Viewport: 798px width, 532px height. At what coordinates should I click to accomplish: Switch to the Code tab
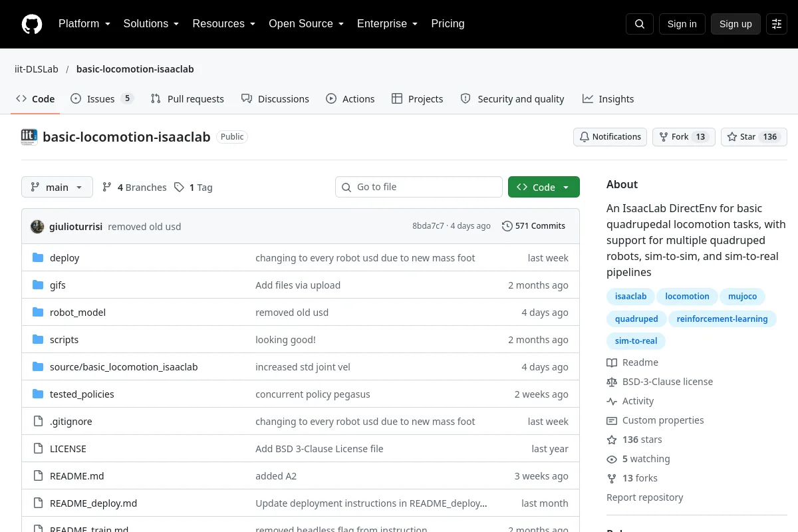(36, 99)
